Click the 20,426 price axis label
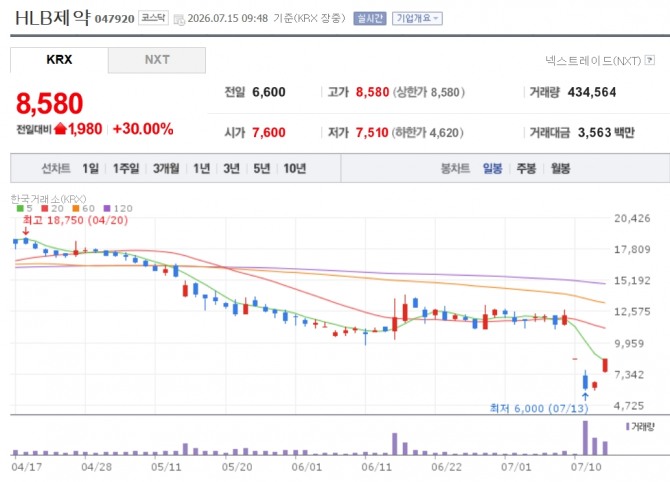The image size is (670, 482). click(632, 218)
